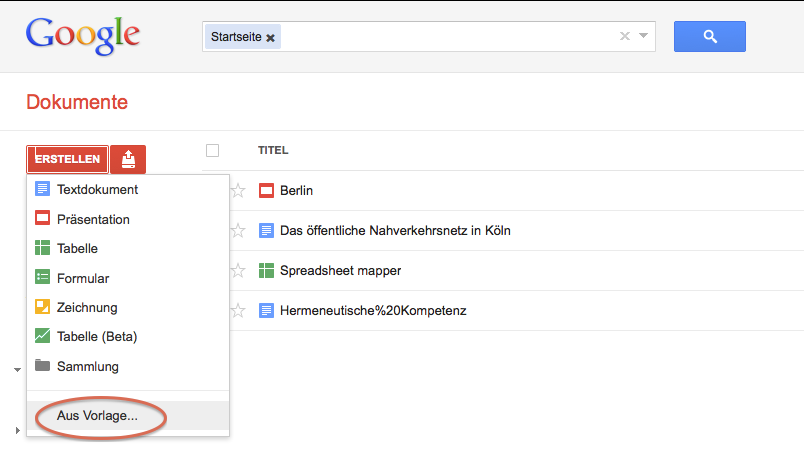Viewport: 804px width, 472px height.
Task: Choose Präsentation from create menu
Action: click(x=128, y=219)
